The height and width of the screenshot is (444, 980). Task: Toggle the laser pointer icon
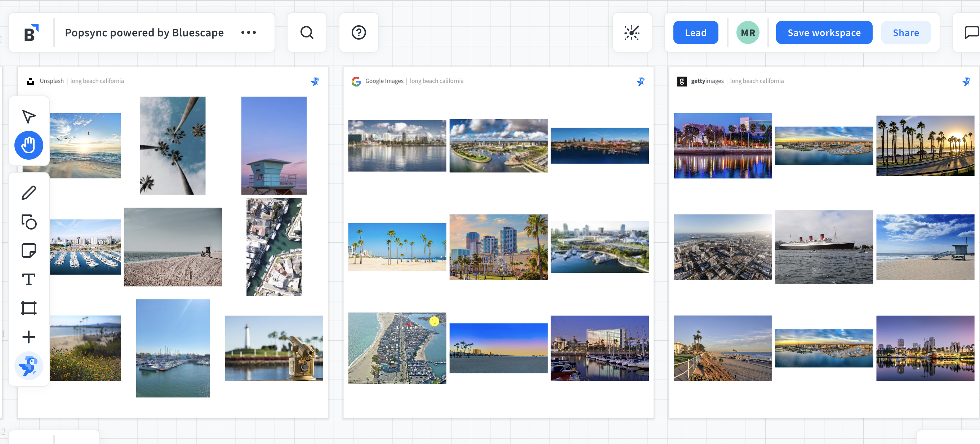click(632, 33)
